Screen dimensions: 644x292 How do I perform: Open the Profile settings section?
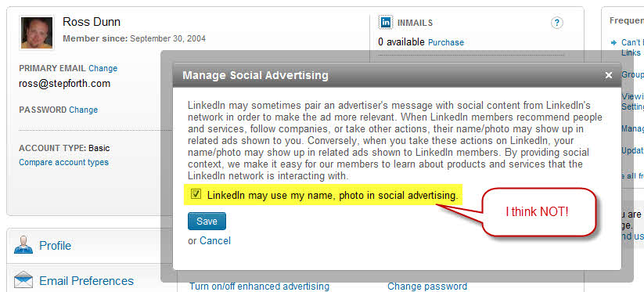tap(55, 246)
